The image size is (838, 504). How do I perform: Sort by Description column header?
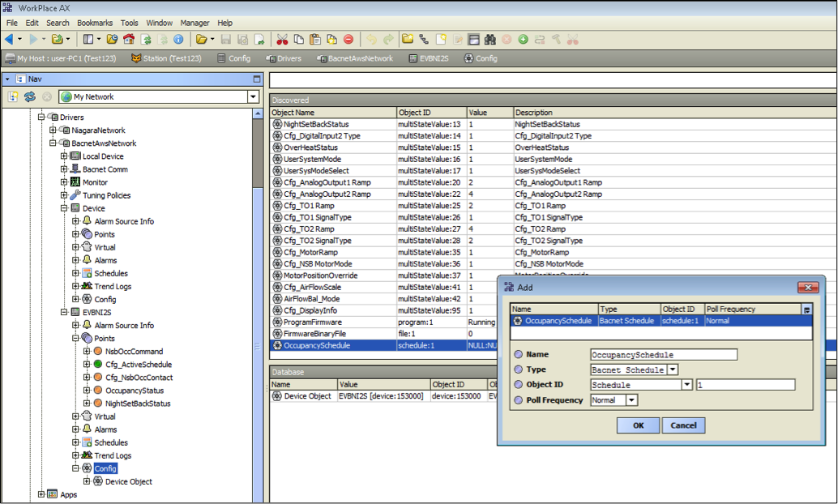tap(674, 113)
